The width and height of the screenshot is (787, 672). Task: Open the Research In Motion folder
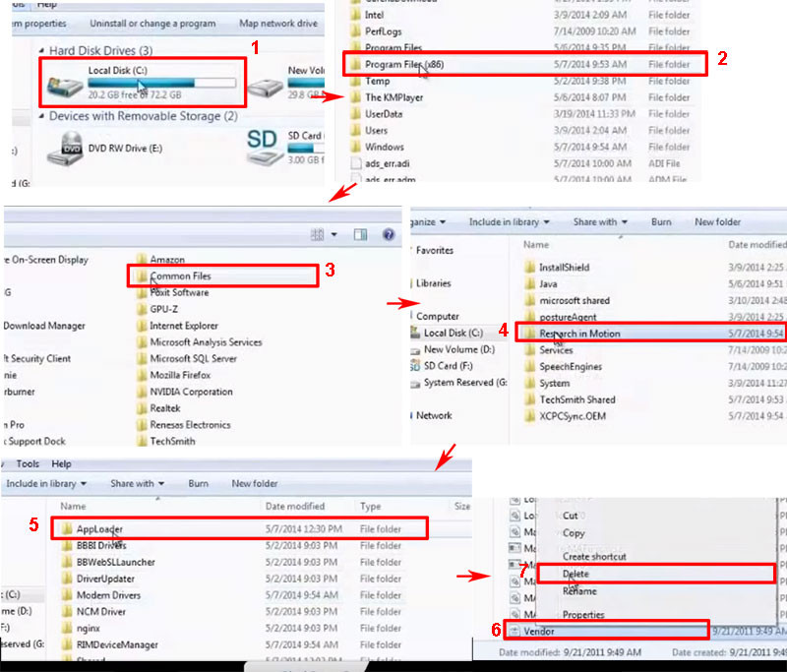pyautogui.click(x=580, y=333)
